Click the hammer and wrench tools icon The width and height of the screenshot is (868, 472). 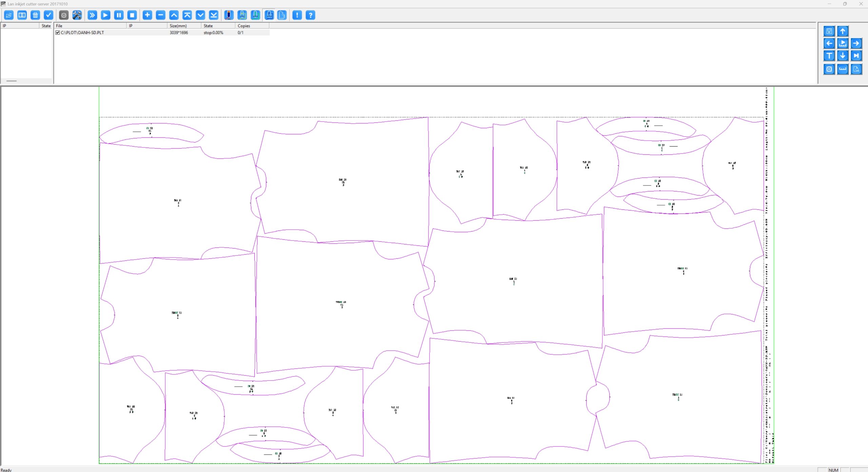pos(77,15)
